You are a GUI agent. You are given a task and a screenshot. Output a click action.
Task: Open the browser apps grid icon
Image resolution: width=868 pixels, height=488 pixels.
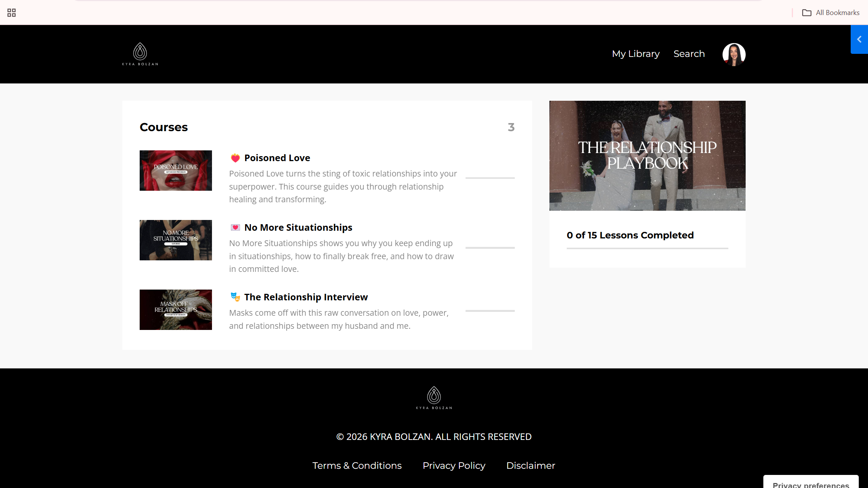12,13
